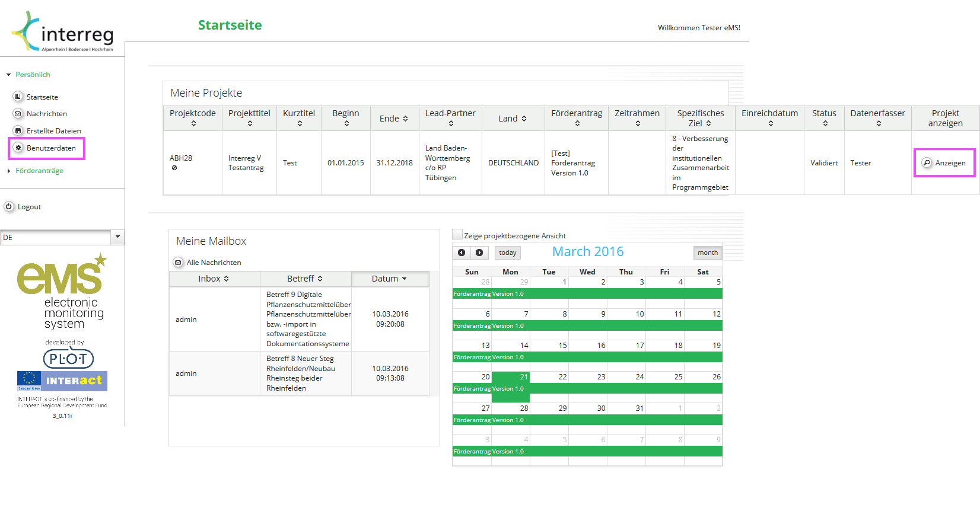Viewport: 980px width, 527px height.
Task: Go to previous month in calendar
Action: coord(462,253)
